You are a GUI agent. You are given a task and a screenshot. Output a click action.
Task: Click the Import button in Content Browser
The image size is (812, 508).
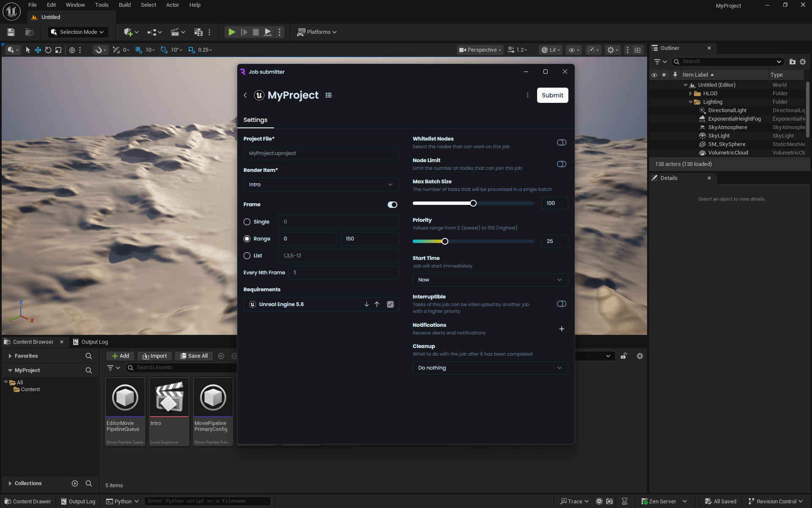point(154,356)
